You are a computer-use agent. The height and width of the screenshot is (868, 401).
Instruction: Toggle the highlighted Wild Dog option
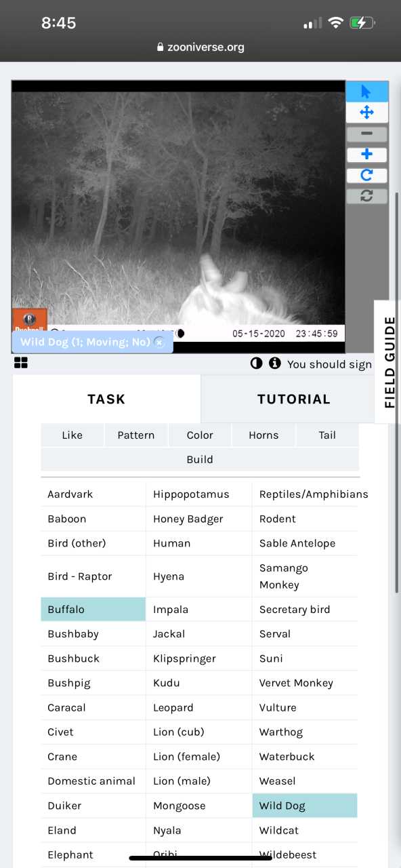pos(305,806)
